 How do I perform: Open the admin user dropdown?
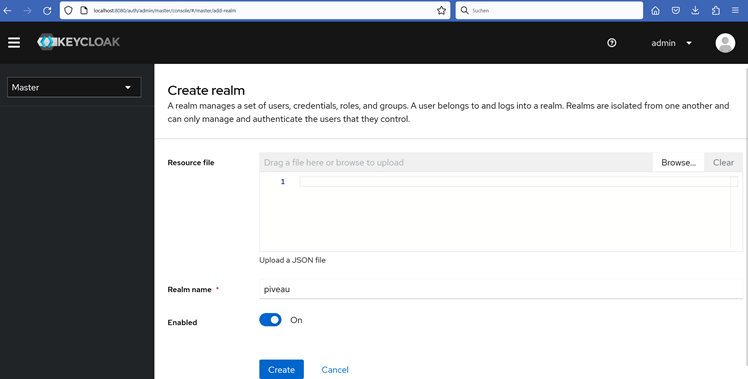pos(671,43)
